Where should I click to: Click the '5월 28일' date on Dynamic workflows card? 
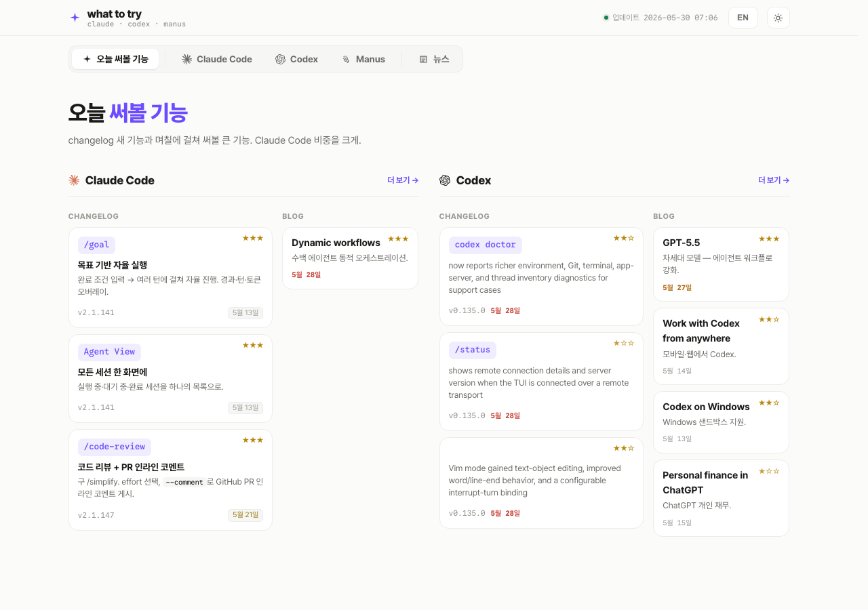pos(307,274)
